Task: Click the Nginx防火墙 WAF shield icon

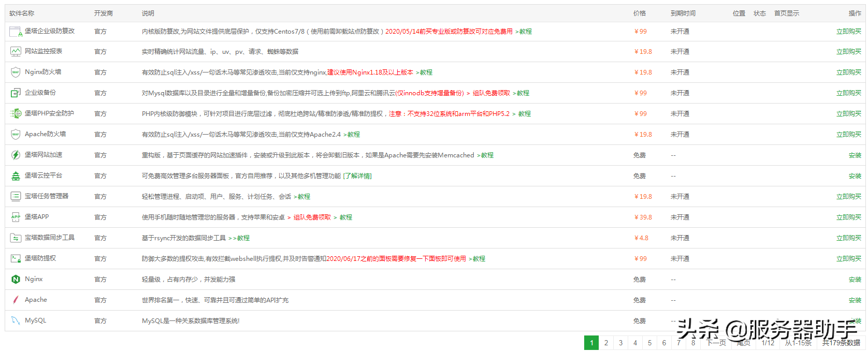Action: point(16,72)
